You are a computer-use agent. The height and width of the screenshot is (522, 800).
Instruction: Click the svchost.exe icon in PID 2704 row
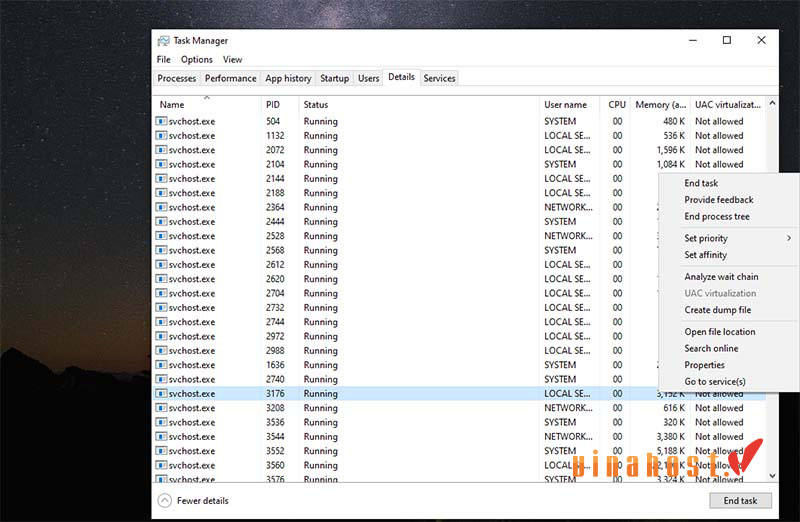161,293
